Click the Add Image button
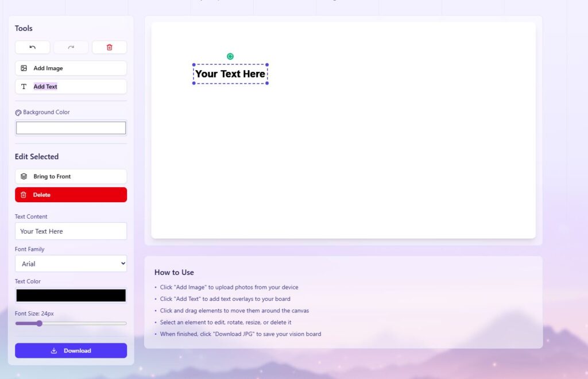The image size is (588, 379). (71, 68)
